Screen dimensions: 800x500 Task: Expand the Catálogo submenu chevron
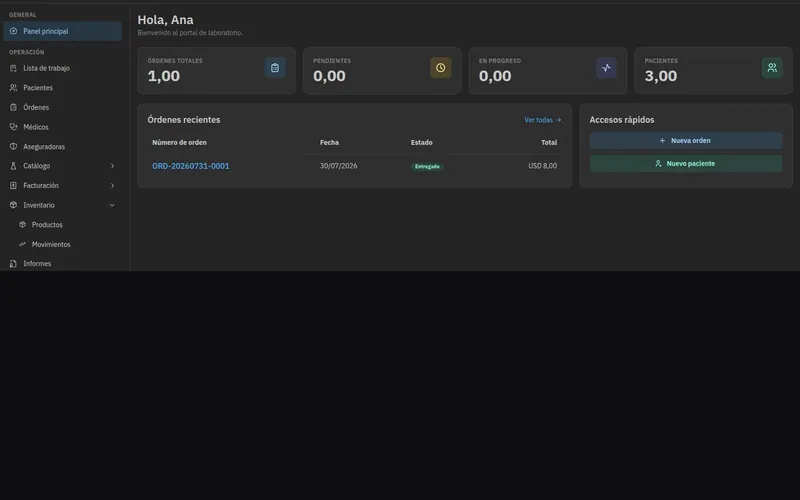coord(112,166)
